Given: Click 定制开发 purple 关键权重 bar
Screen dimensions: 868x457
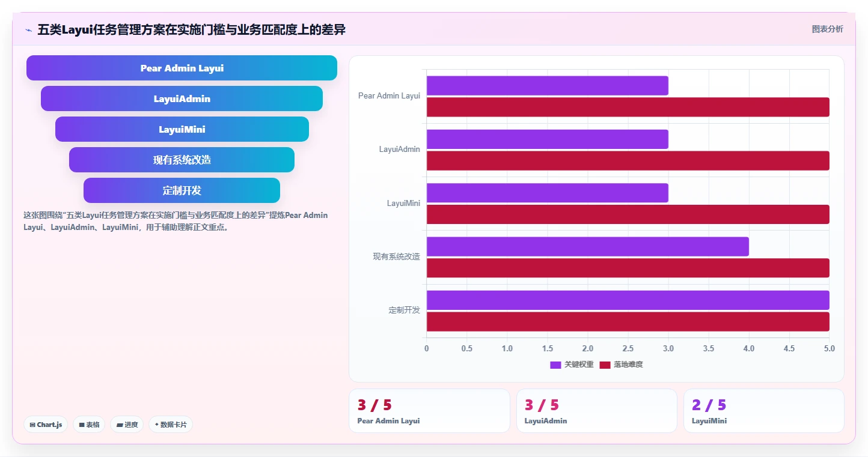Looking at the screenshot, I should pos(628,300).
